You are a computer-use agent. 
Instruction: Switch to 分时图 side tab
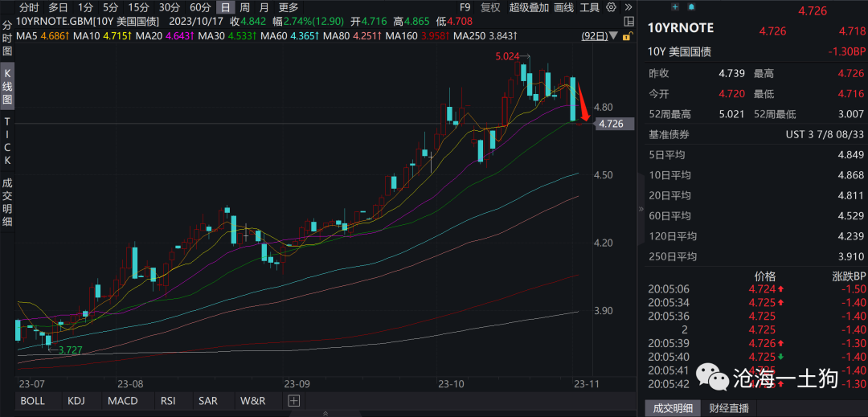8,39
